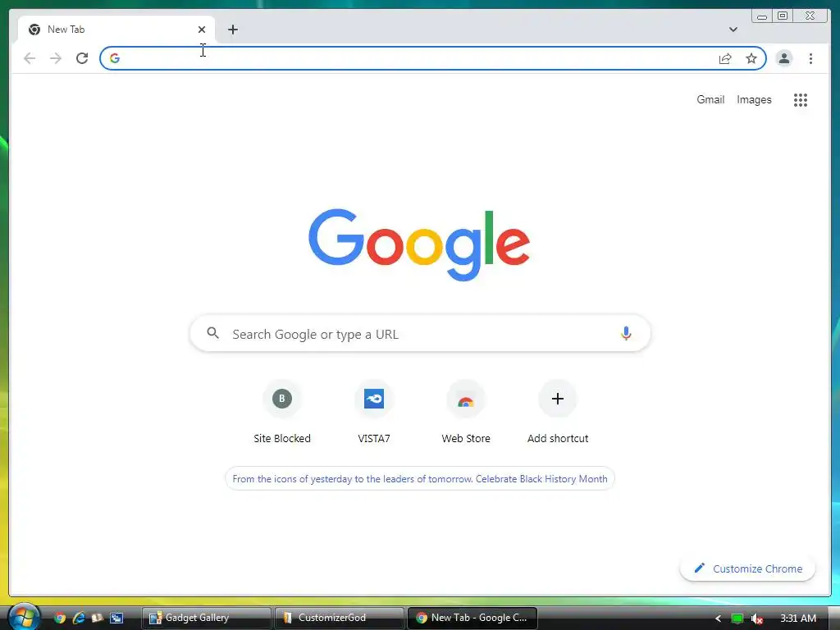Image resolution: width=840 pixels, height=630 pixels.
Task: Click the Google icon in address bar
Action: (x=115, y=58)
